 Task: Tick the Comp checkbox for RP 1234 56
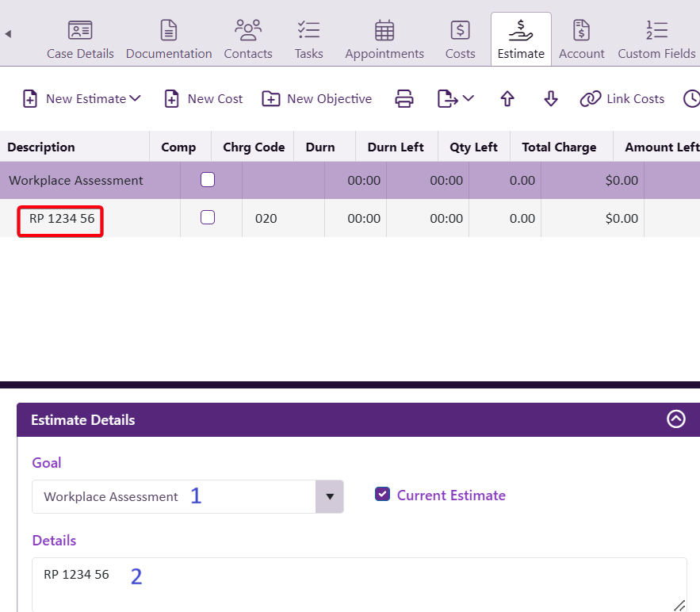(x=208, y=217)
